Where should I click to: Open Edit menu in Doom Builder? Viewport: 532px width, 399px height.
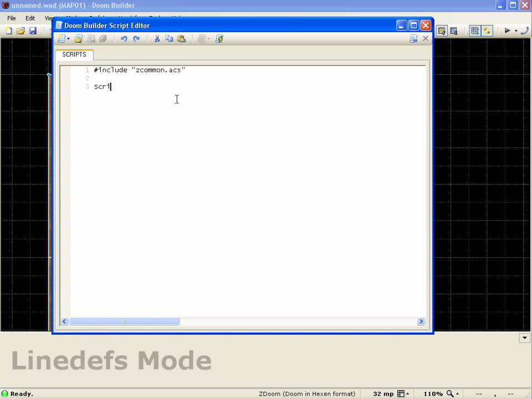(x=30, y=18)
